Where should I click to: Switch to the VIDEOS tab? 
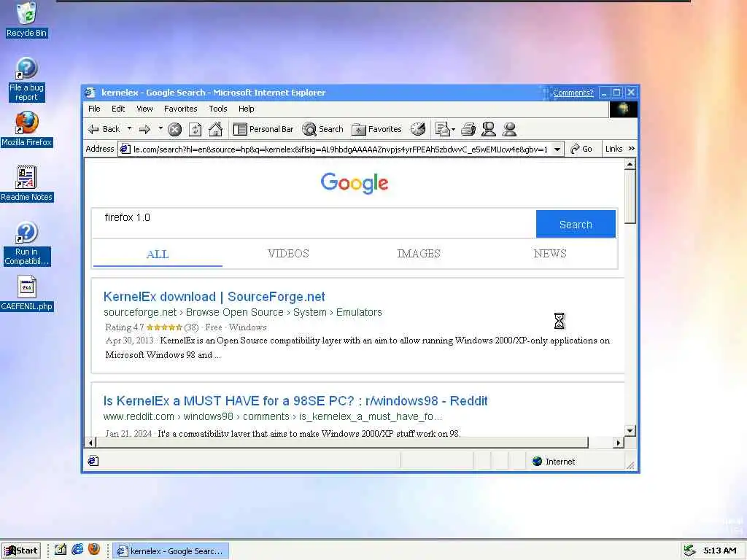[x=288, y=253]
